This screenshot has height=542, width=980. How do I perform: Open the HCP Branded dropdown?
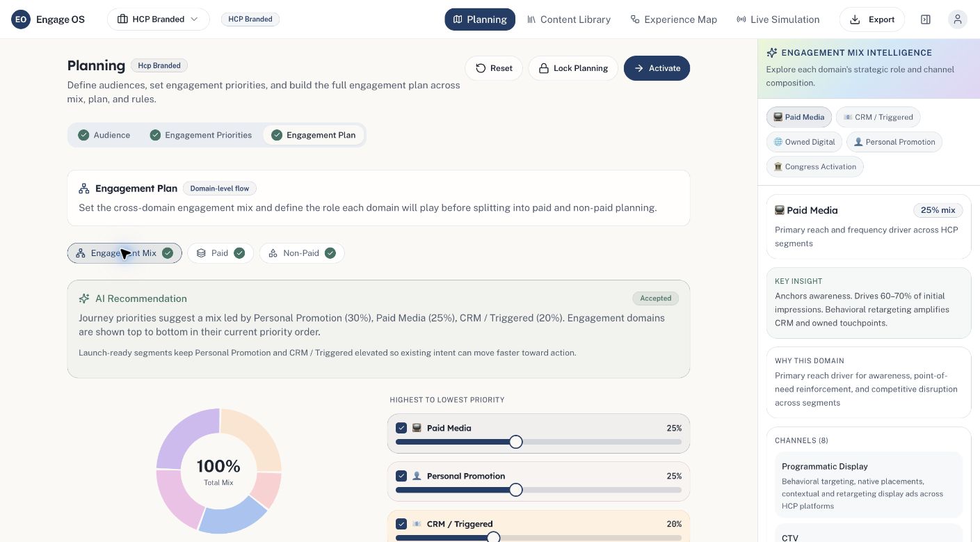coord(159,19)
